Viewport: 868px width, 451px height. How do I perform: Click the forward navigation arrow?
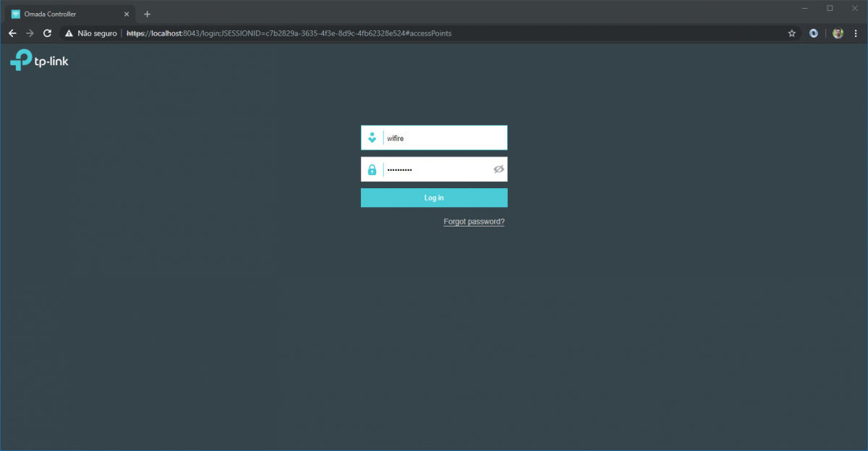(x=29, y=33)
